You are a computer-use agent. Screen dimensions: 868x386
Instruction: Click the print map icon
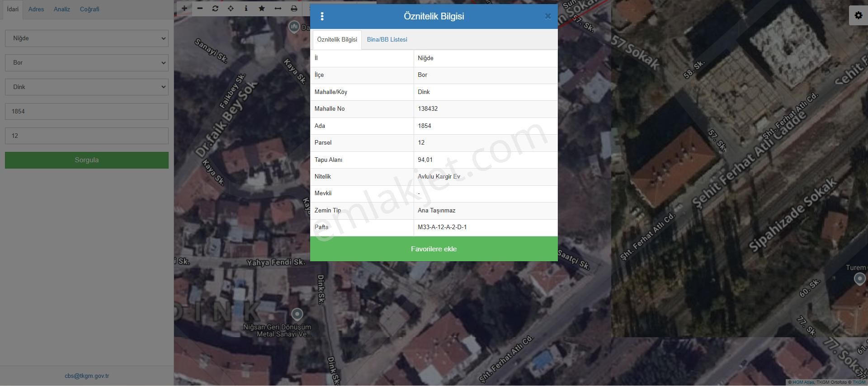click(294, 9)
